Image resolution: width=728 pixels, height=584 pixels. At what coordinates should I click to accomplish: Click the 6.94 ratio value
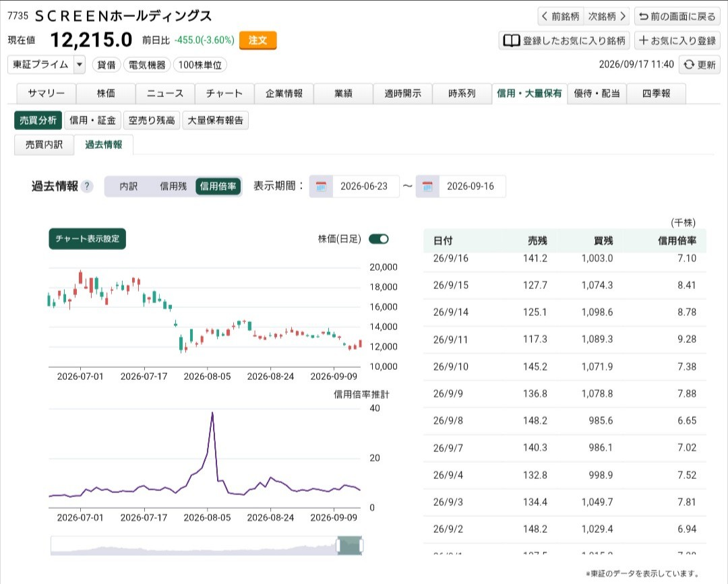pos(687,529)
